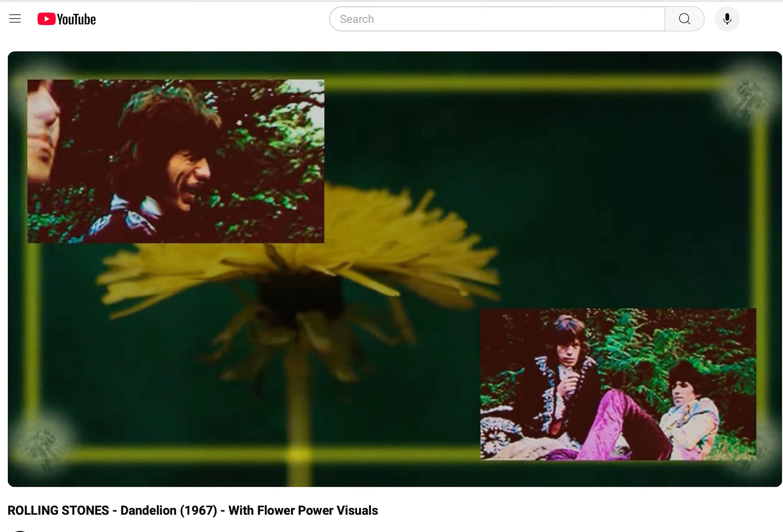Click the 'ROLLING STONES - Dandelion (1967)' title

point(193,510)
